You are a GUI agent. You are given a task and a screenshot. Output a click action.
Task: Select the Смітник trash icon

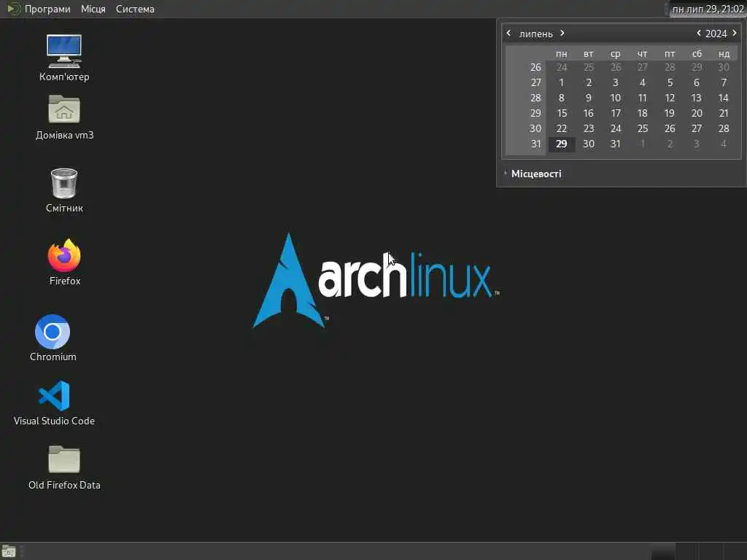click(x=64, y=190)
